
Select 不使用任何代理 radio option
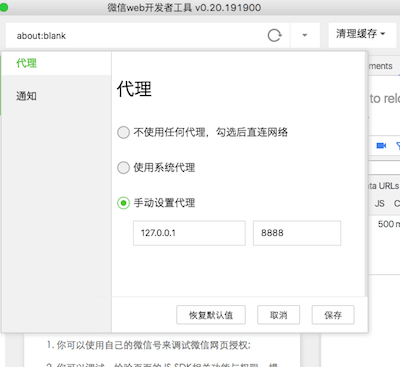click(123, 132)
